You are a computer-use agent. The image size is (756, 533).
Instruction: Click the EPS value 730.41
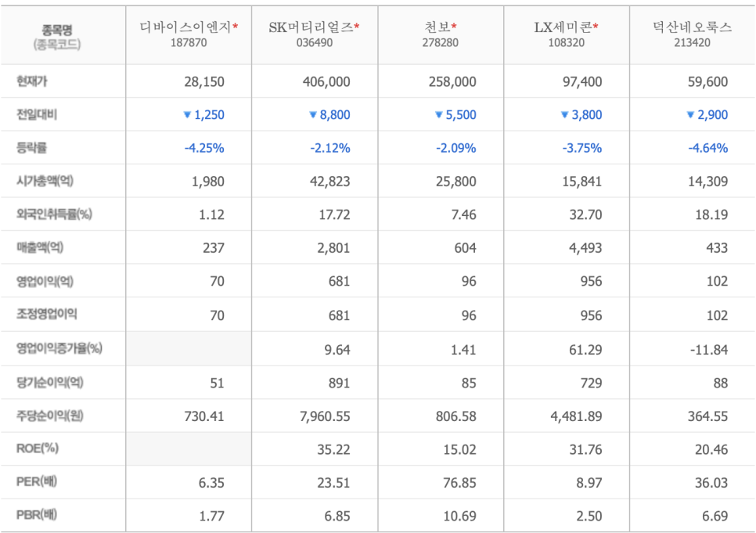click(204, 416)
